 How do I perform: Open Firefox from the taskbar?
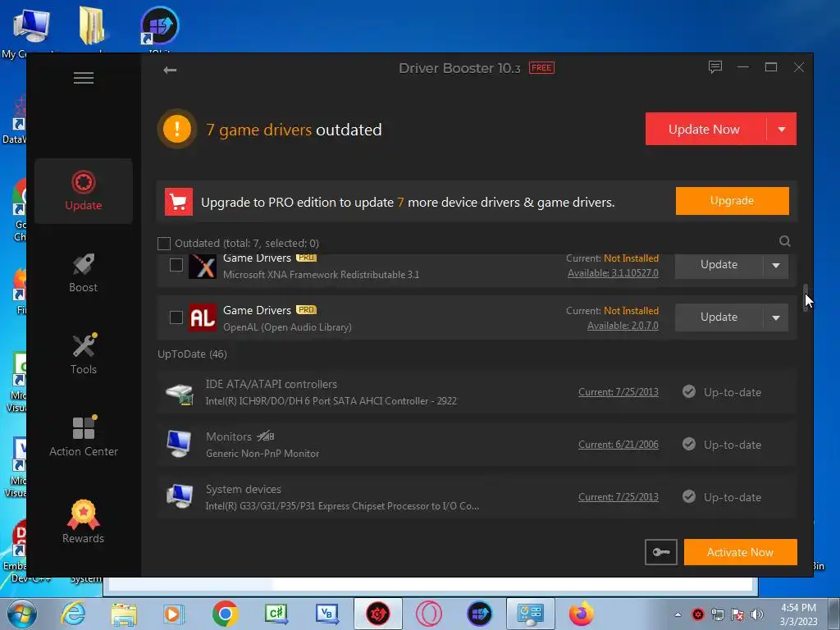(x=582, y=614)
